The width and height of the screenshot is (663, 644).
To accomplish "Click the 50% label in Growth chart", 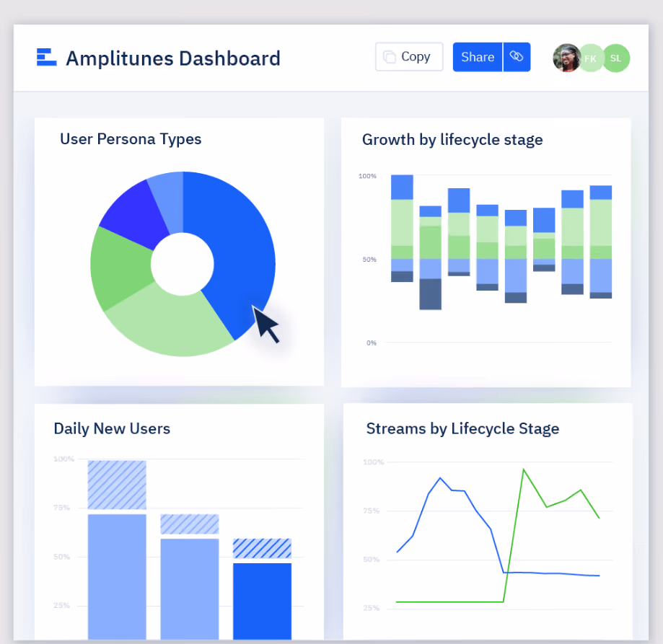I will [369, 260].
